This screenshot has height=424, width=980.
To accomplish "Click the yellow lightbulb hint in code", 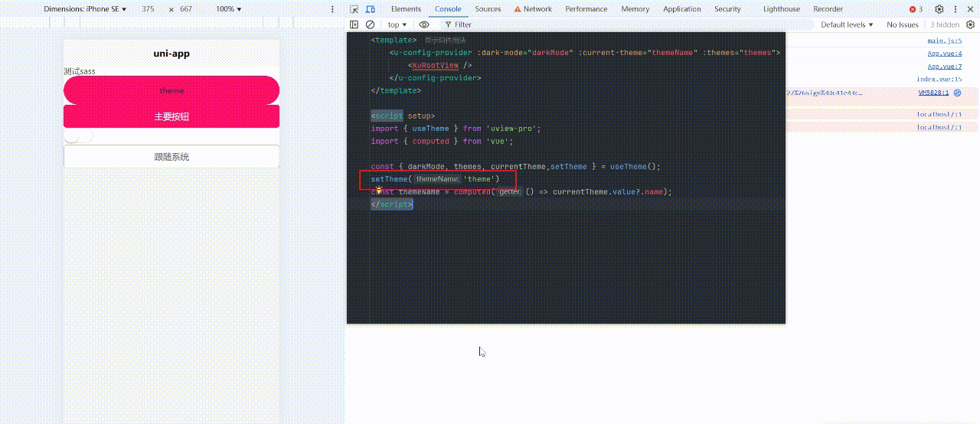I will (378, 189).
